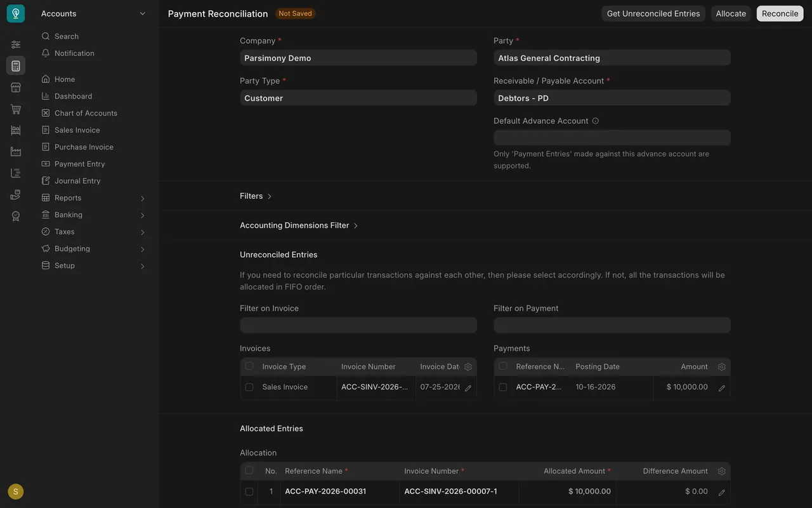Open the gear settings of the Invoices table
The height and width of the screenshot is (508, 812).
point(468,367)
